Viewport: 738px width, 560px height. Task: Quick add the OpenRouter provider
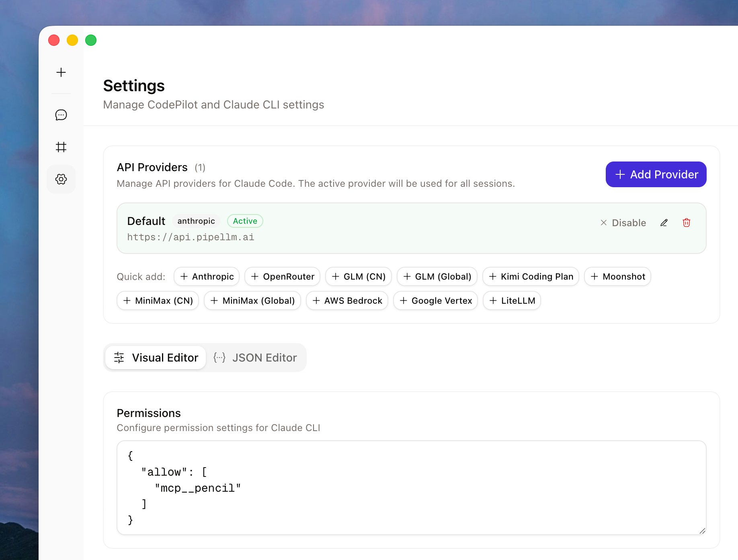282,276
